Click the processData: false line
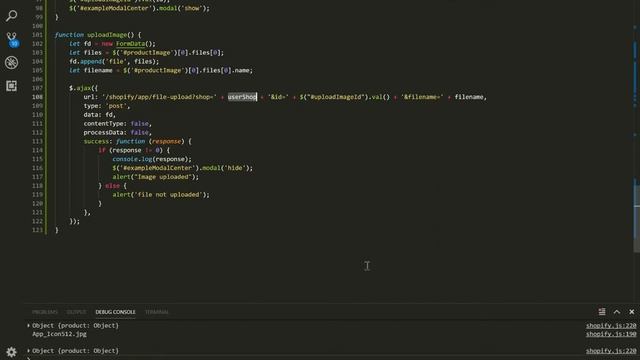The height and width of the screenshot is (360, 640). pyautogui.click(x=118, y=133)
